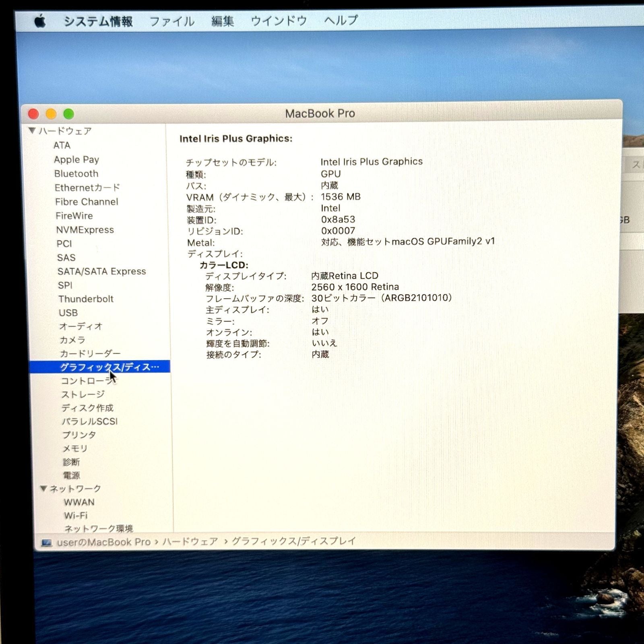The height and width of the screenshot is (644, 644).
Task: Select Ethernetカード in the sidebar
Action: click(87, 188)
